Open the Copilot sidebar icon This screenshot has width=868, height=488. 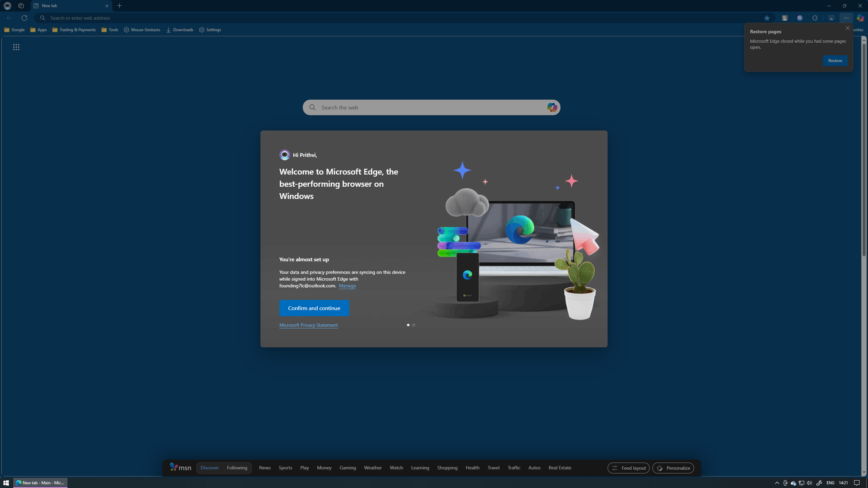click(860, 18)
